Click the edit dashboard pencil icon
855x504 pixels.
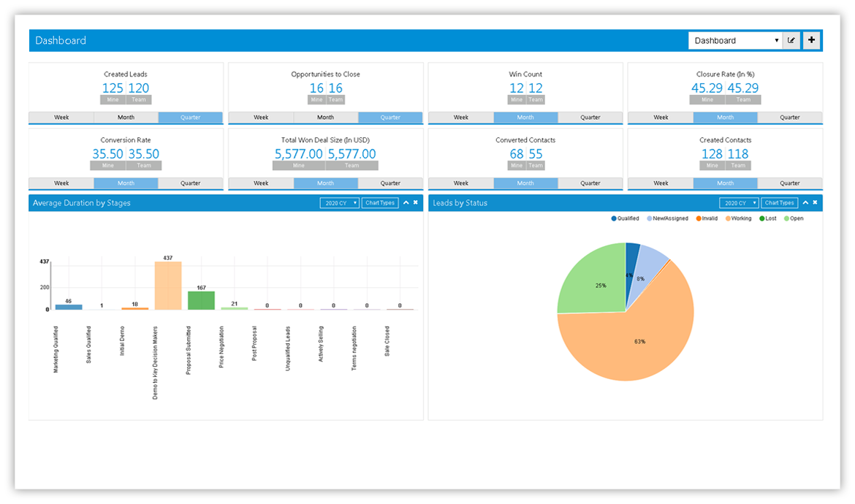[791, 41]
